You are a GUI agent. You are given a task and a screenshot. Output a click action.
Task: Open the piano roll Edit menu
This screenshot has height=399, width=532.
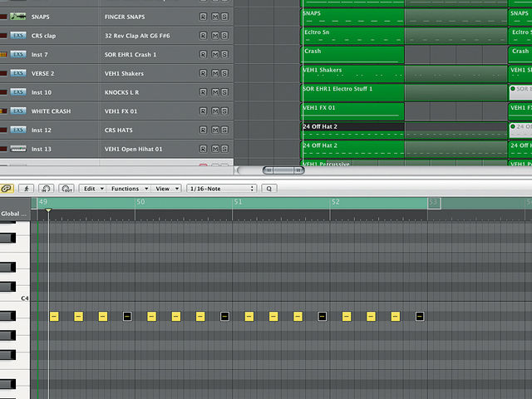[x=93, y=189]
